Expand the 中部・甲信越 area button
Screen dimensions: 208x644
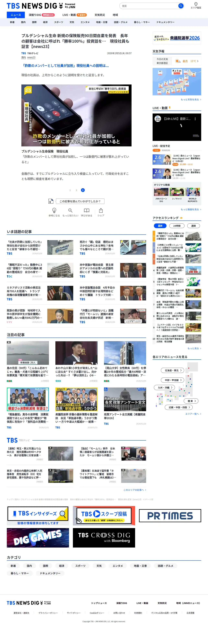click(x=173, y=380)
